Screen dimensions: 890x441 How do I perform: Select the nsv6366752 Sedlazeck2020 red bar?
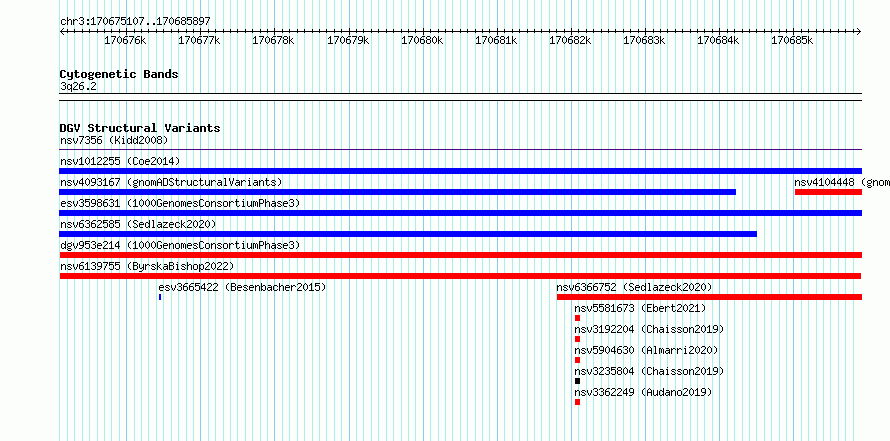tap(710, 297)
